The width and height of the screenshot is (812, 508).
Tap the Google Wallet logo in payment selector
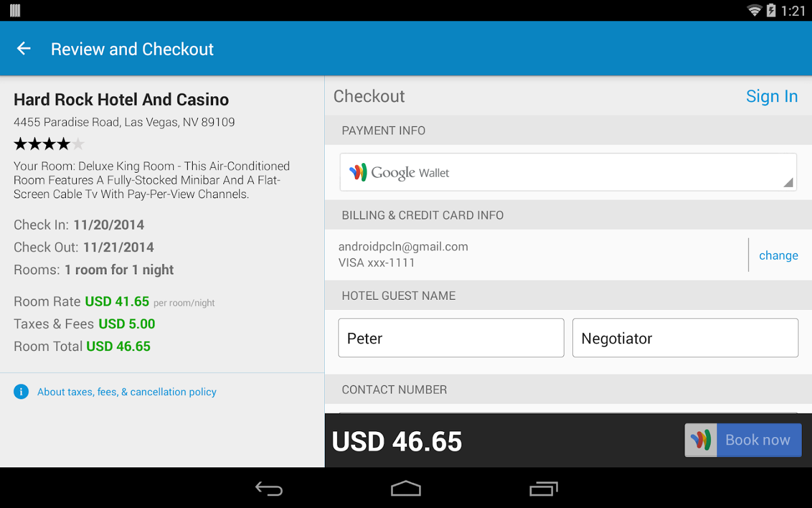(x=358, y=172)
